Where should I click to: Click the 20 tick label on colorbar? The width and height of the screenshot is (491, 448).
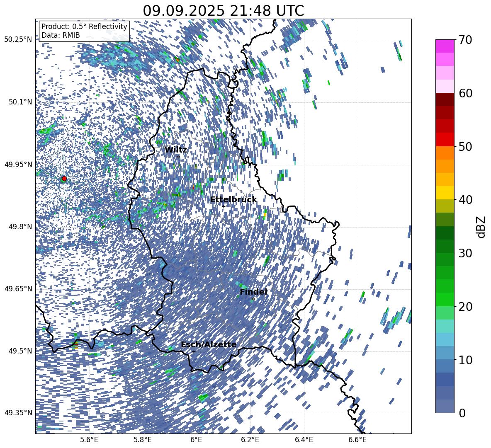pos(466,307)
